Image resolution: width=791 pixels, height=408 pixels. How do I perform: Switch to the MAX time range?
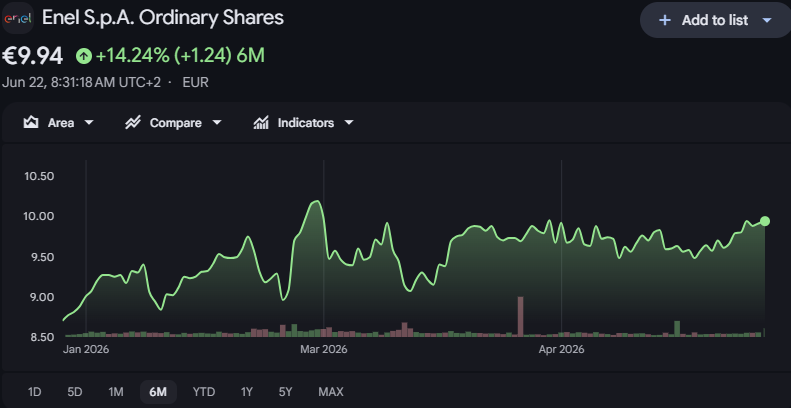331,392
